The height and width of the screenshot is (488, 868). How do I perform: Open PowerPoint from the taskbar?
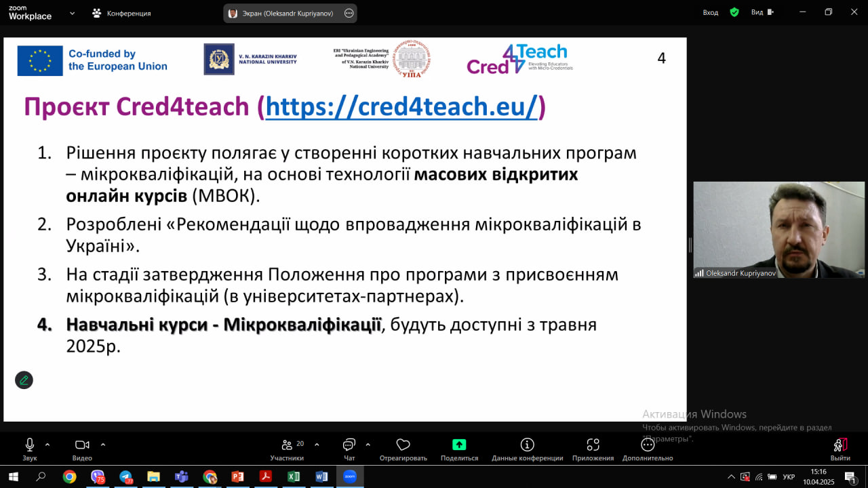[x=237, y=476]
